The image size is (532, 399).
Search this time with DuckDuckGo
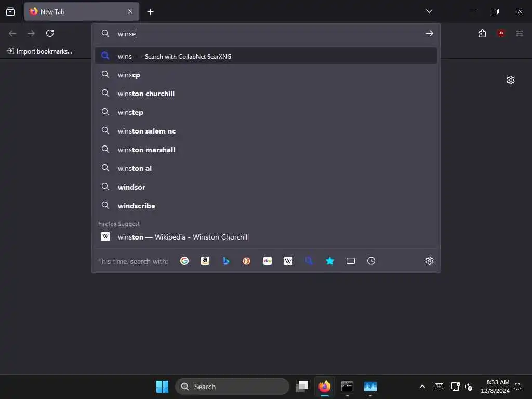pyautogui.click(x=247, y=261)
